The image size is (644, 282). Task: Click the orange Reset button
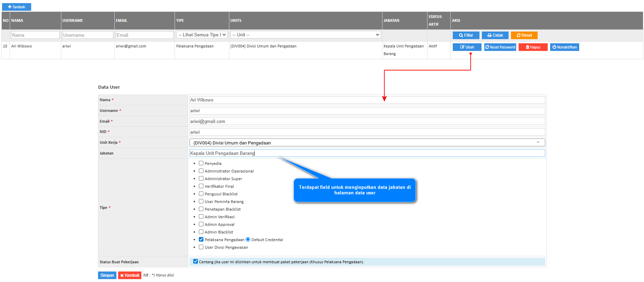(x=524, y=35)
